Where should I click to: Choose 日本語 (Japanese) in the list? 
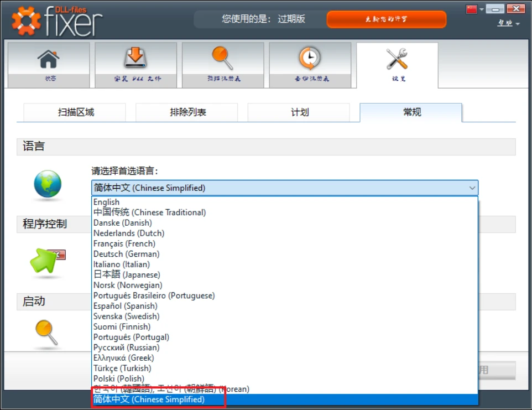(127, 274)
